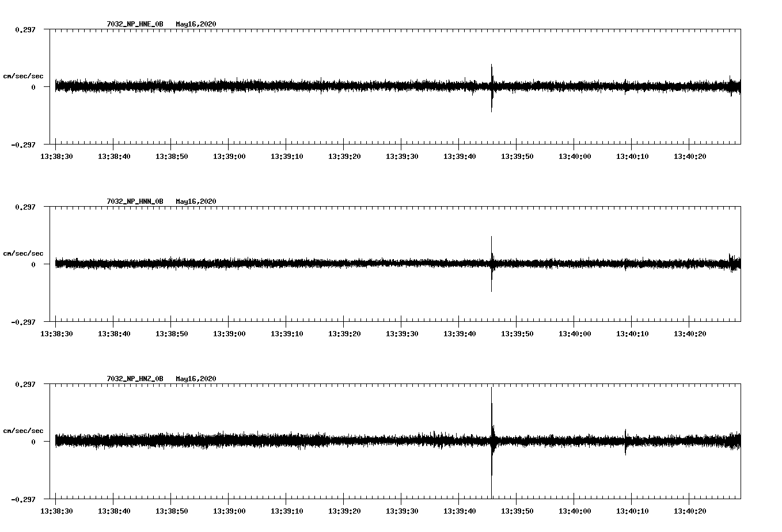
Task: Click the zero axis label on HNN plot
Action: pos(33,264)
